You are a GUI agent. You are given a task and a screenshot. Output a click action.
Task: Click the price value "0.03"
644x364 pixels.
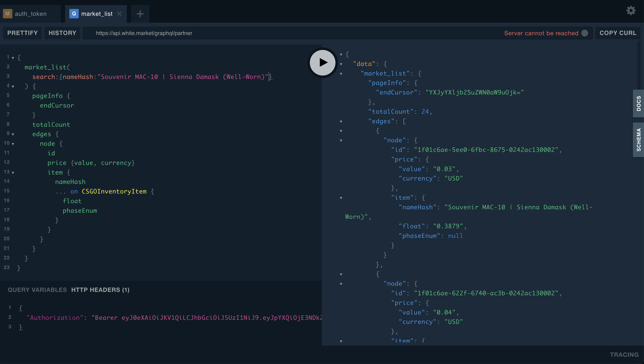(x=444, y=169)
